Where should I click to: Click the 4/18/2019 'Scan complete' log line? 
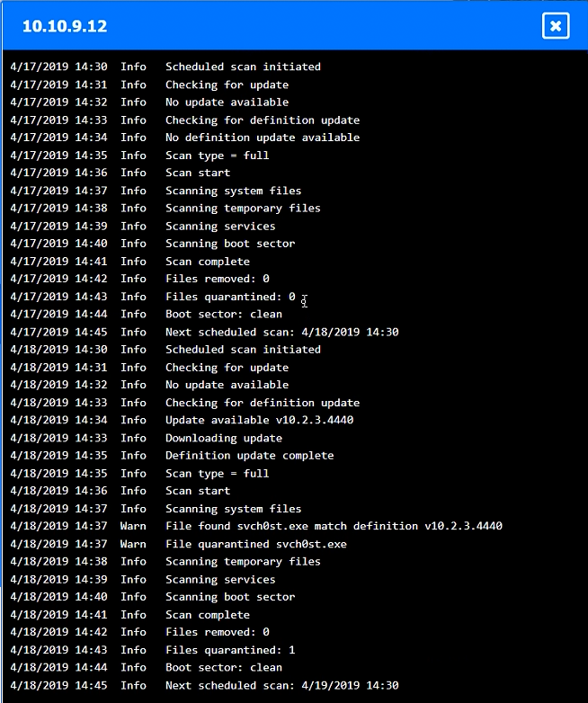[x=207, y=615]
